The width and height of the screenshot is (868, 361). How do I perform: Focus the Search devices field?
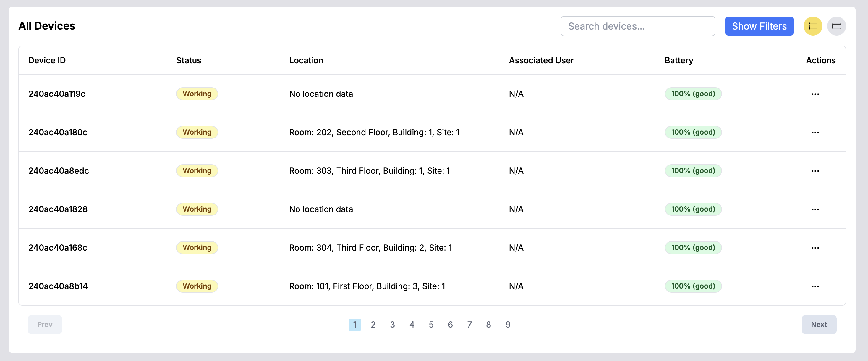pyautogui.click(x=637, y=26)
